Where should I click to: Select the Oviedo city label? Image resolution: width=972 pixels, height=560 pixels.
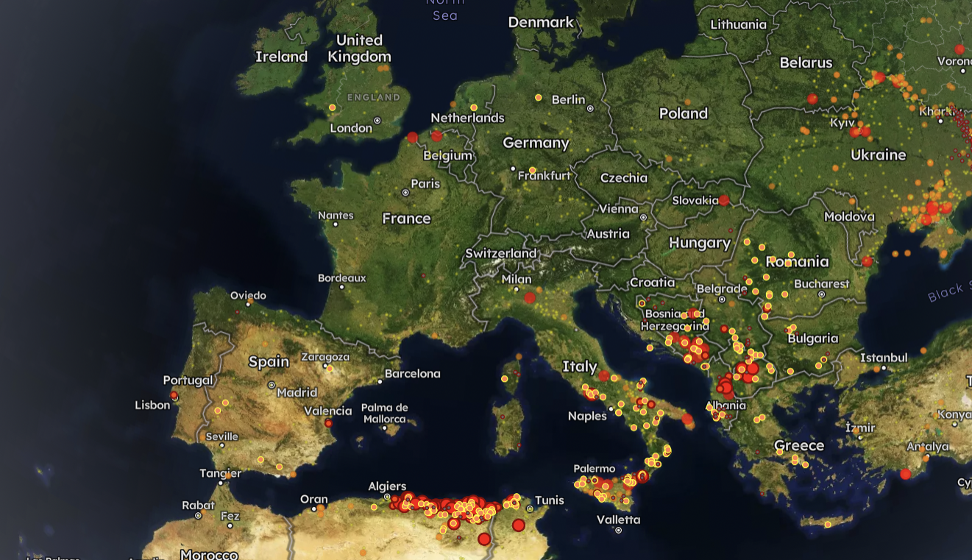point(248,295)
